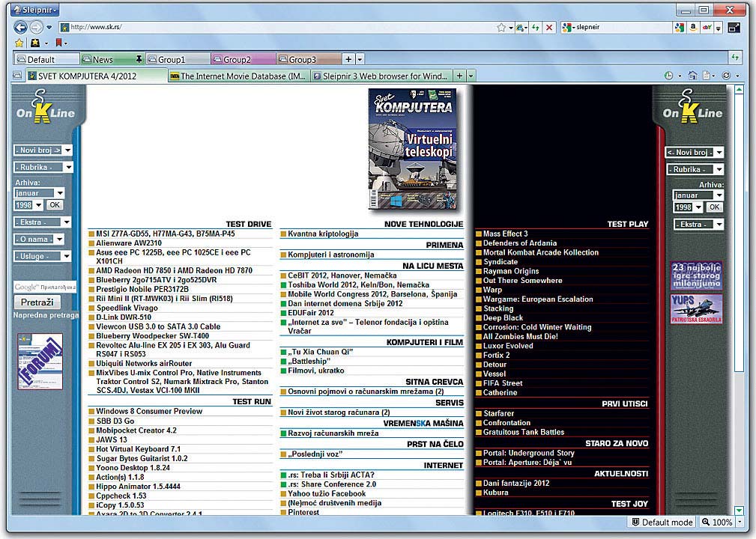This screenshot has height=539, width=756.
Task: Open the 'O nama' dropdown
Action: (x=38, y=239)
